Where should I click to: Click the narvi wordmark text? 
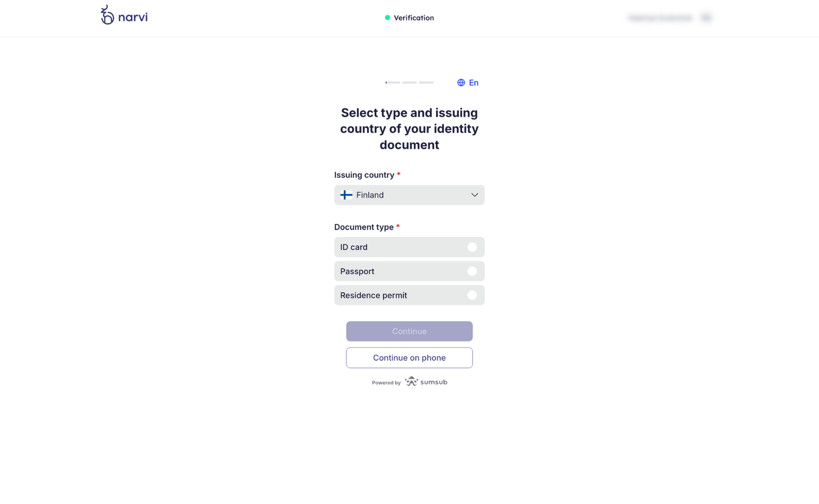[x=133, y=17]
